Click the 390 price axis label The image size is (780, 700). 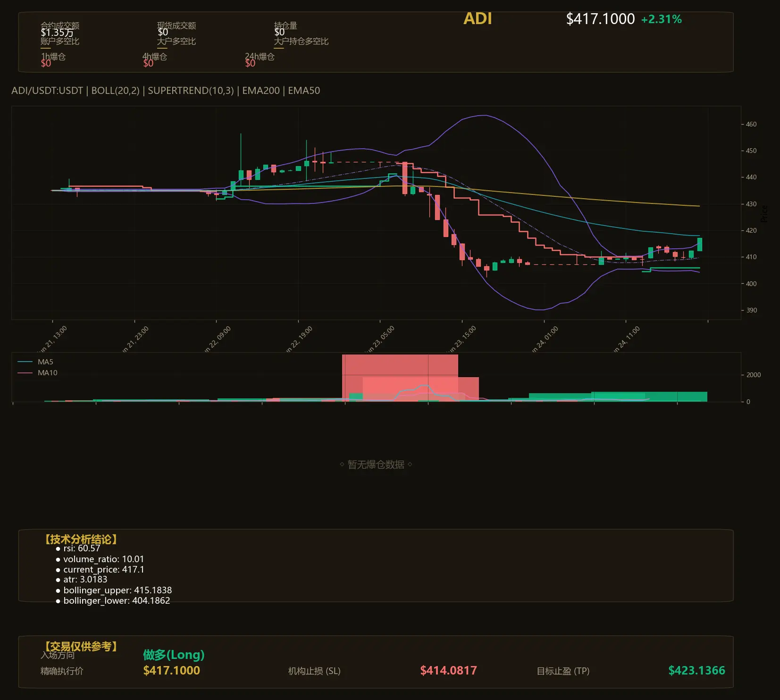[x=751, y=310]
